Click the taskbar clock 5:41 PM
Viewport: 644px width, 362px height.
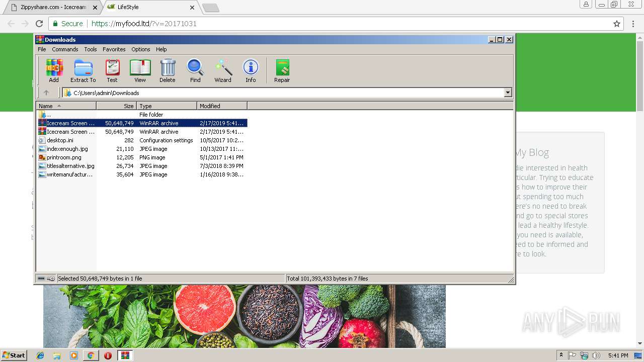pos(618,355)
